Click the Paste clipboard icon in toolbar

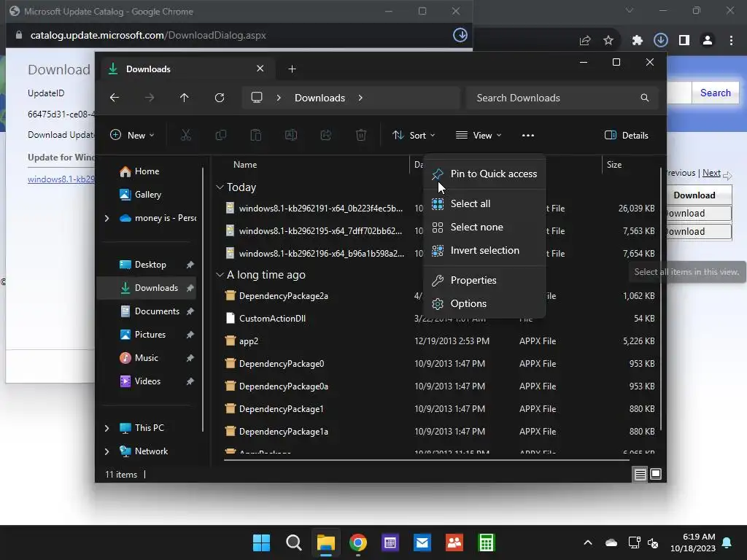[256, 135]
